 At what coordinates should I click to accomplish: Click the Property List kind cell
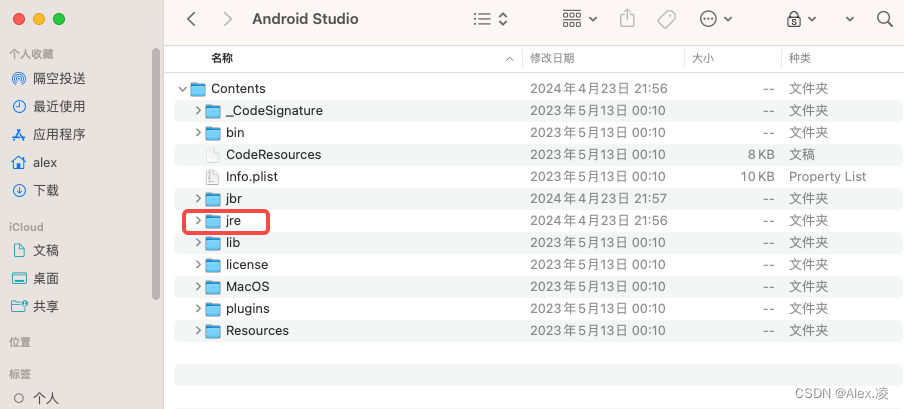[827, 177]
